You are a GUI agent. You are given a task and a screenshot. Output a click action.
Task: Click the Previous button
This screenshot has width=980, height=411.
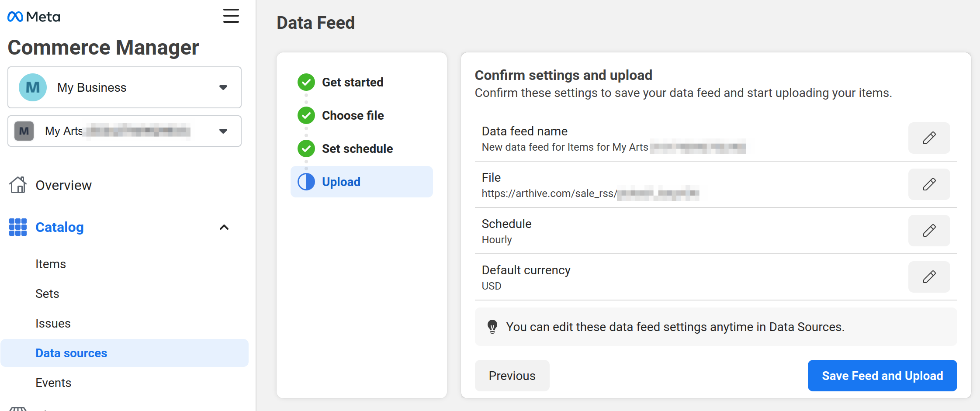pos(512,376)
